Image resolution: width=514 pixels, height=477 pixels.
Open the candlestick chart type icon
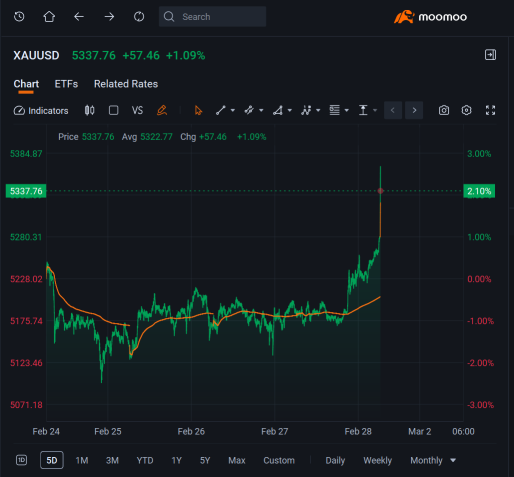point(89,110)
